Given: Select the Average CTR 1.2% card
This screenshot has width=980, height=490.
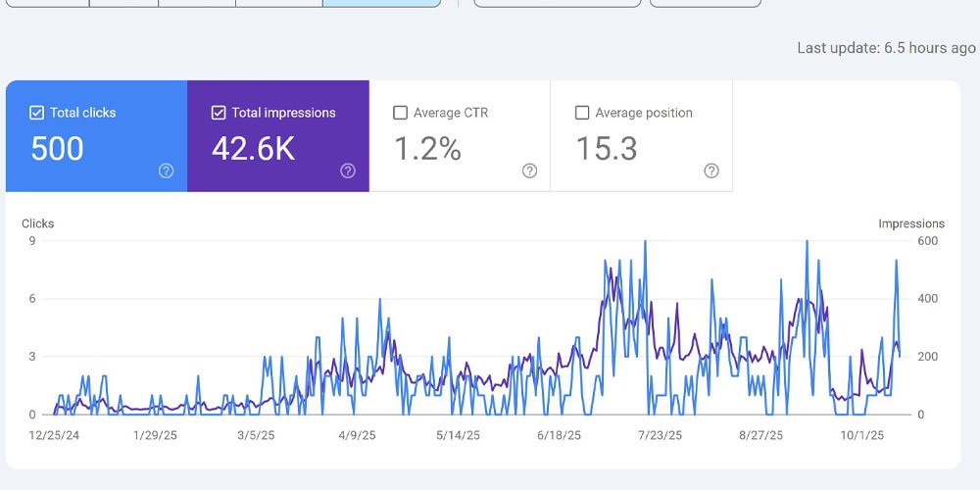Looking at the screenshot, I should [460, 135].
